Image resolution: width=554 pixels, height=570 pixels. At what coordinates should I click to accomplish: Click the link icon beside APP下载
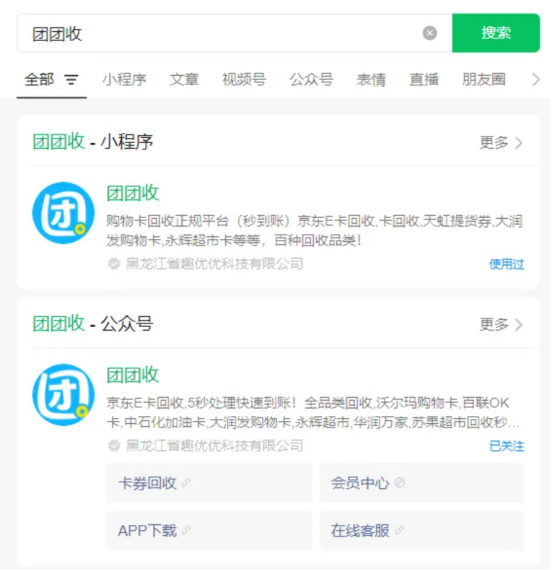coord(186,530)
